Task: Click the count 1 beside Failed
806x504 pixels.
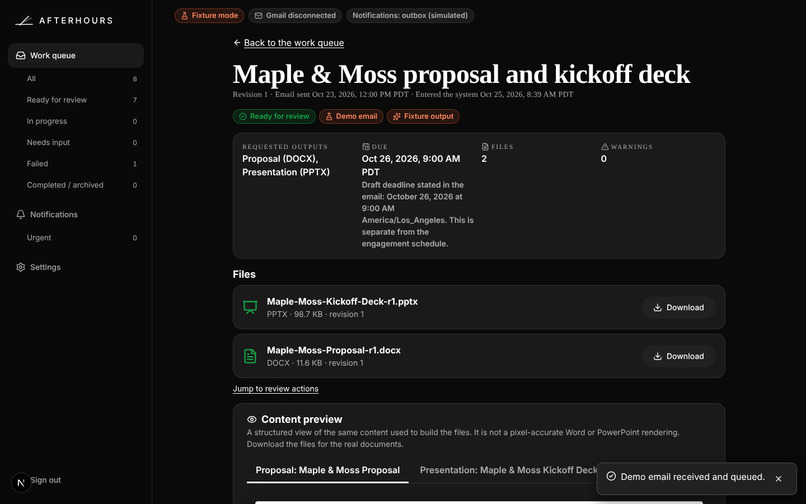Action: point(135,164)
